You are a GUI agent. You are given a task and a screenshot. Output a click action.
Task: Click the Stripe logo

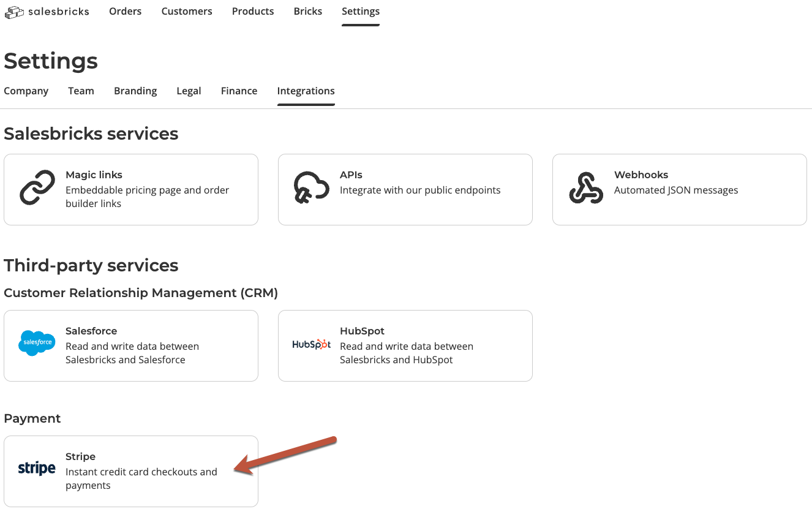[x=37, y=469]
